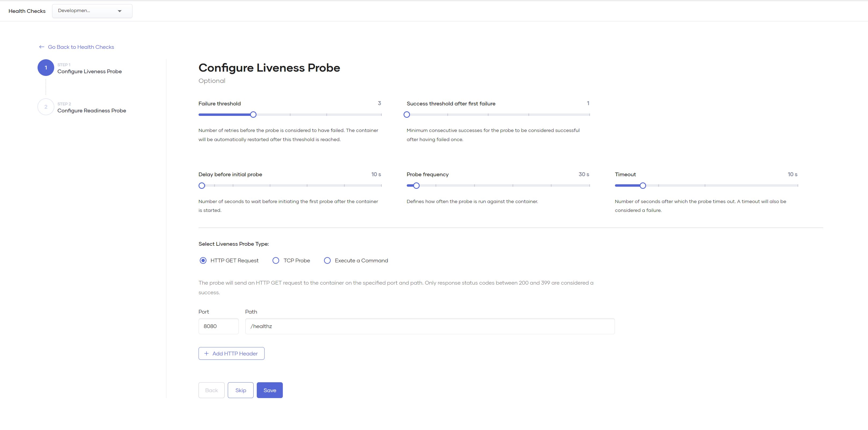This screenshot has height=430, width=868.
Task: Click the Save button
Action: click(x=270, y=390)
